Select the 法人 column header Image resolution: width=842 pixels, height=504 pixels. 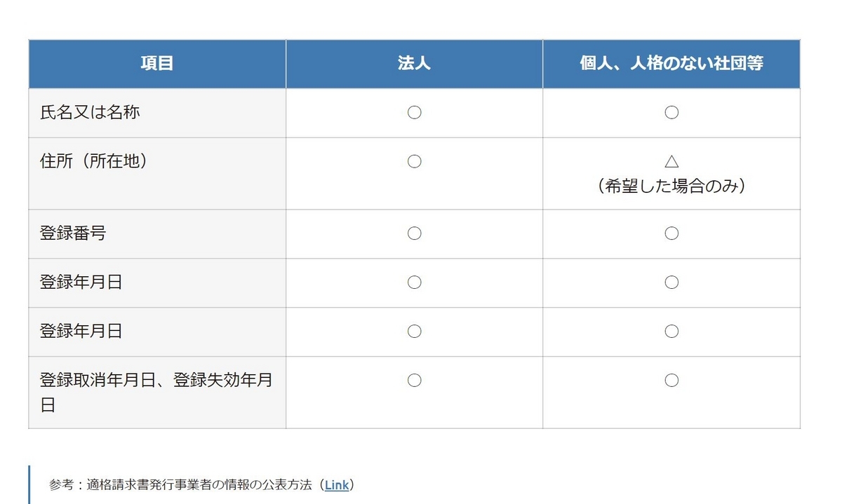pyautogui.click(x=414, y=64)
